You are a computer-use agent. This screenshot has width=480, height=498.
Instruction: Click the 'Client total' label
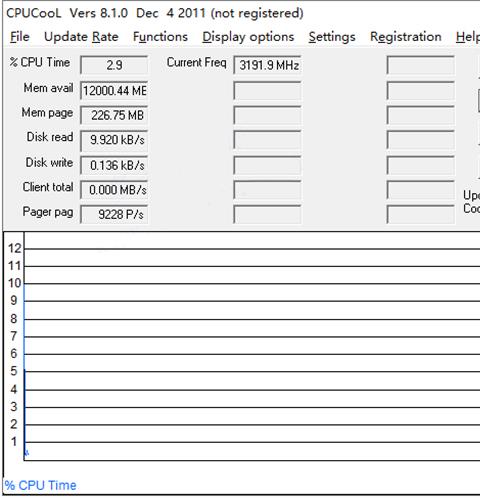pyautogui.click(x=48, y=187)
